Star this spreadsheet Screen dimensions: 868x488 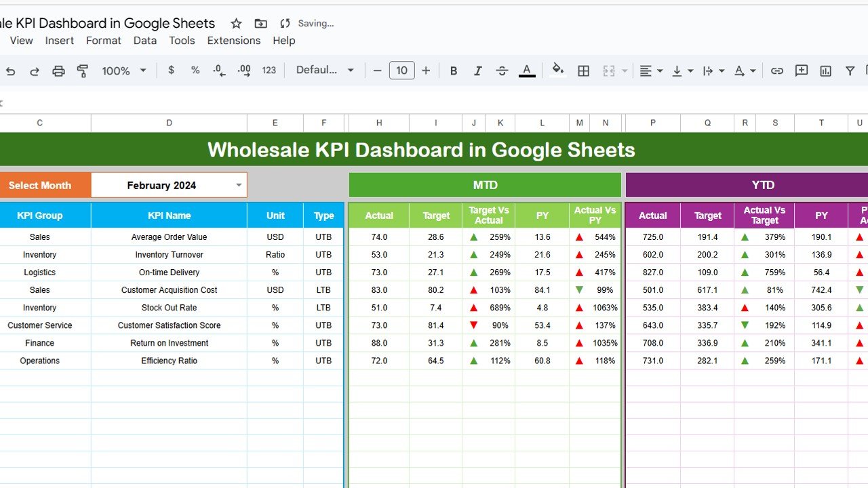(236, 24)
